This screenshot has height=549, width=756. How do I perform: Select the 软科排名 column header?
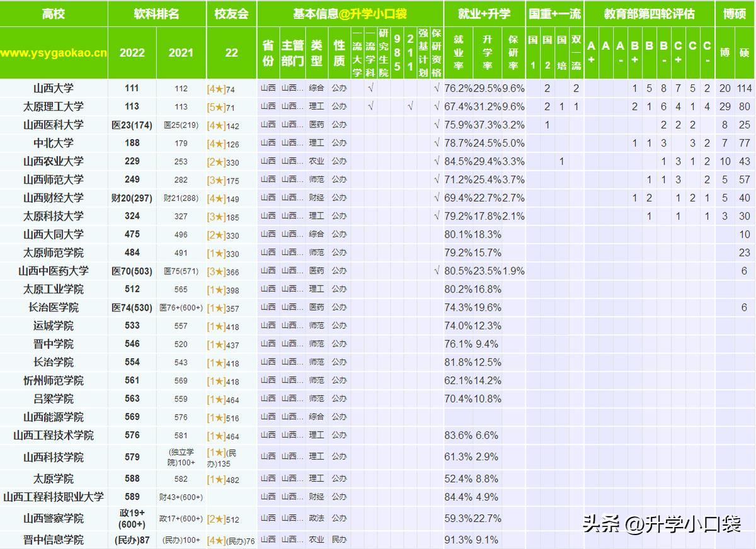(x=157, y=14)
